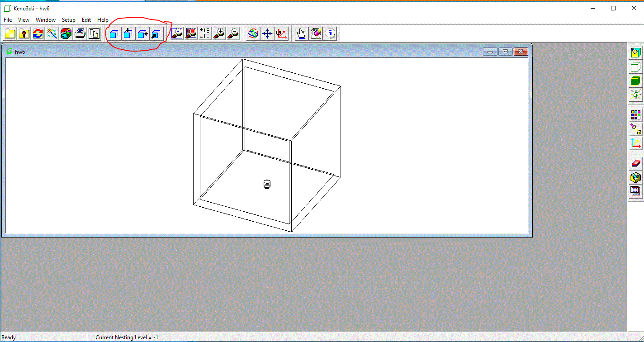Click the 'Ready' status bar text
Screen dimensions: 644x342
pos(9,337)
